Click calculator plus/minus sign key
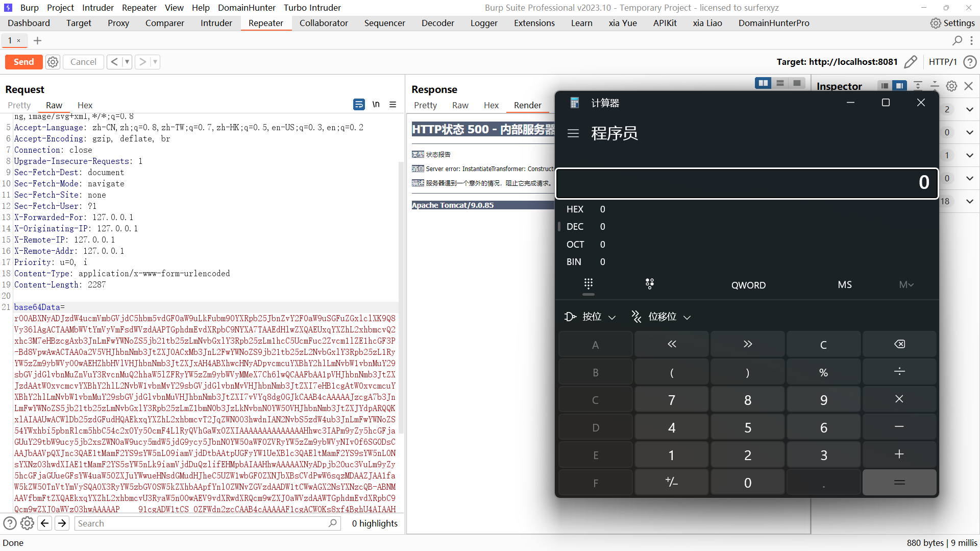This screenshot has height=551, width=980. point(672,483)
